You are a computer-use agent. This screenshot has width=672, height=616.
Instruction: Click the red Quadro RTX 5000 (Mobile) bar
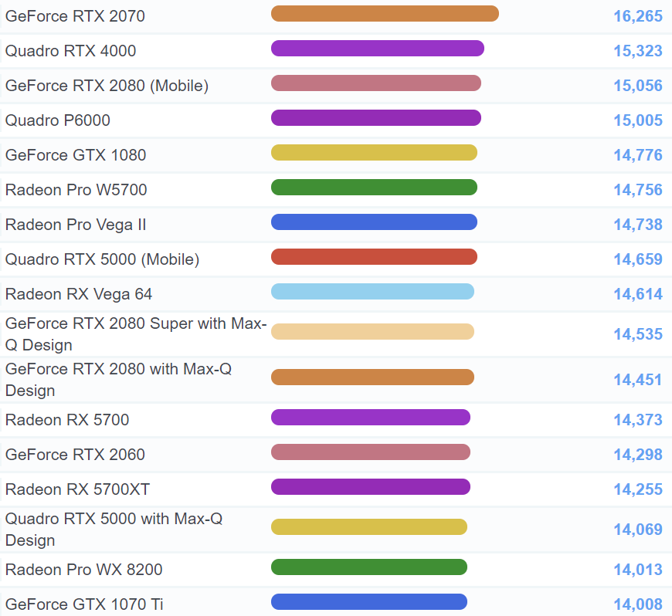(x=374, y=256)
